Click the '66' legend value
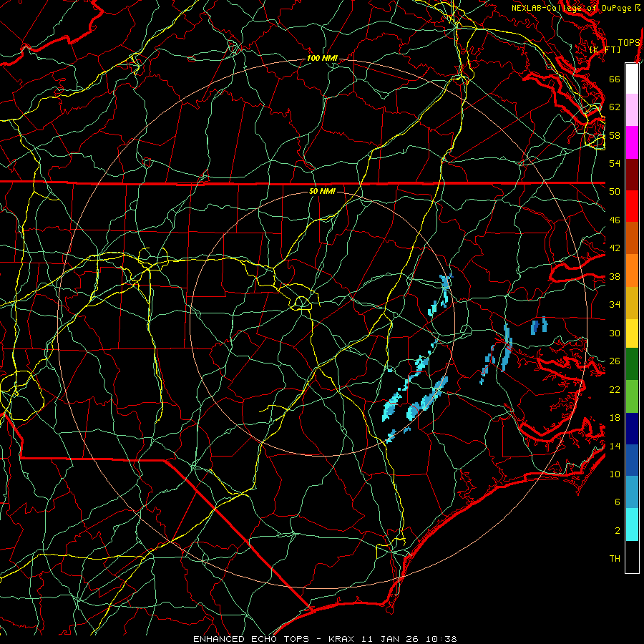The image size is (644, 644). pos(615,79)
